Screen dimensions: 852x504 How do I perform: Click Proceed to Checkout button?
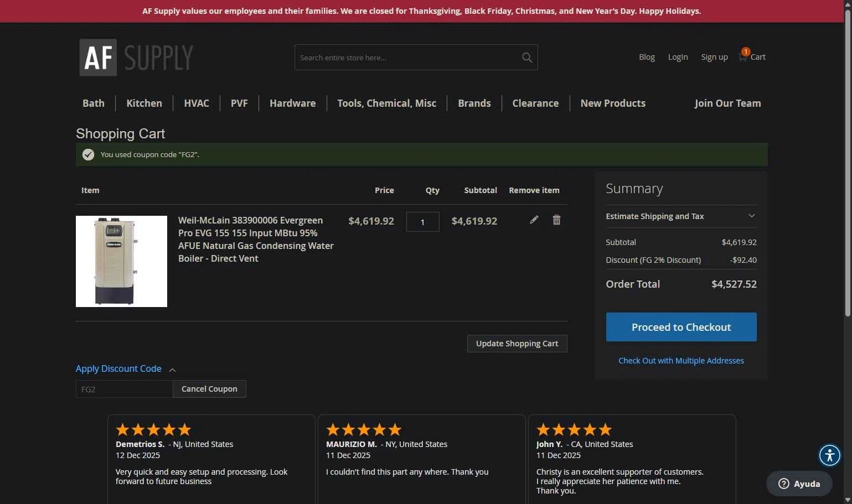pos(681,327)
